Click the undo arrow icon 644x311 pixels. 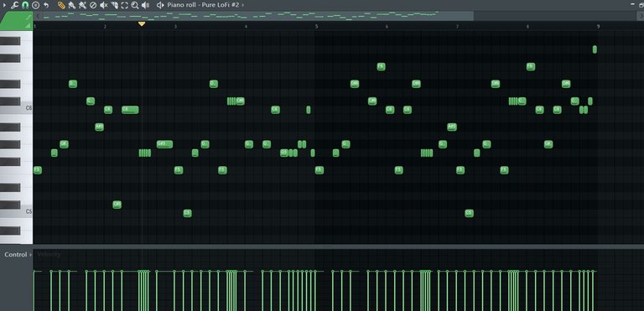[46, 5]
